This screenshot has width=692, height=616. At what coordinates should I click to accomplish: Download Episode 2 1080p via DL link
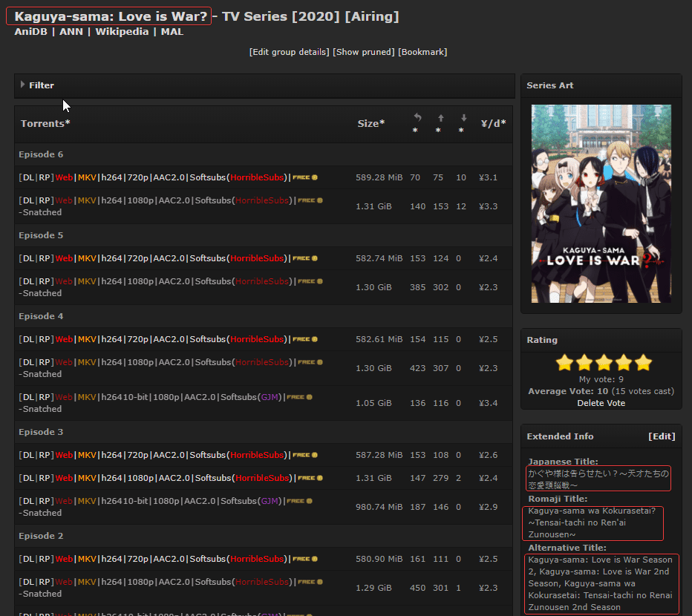[x=28, y=582]
